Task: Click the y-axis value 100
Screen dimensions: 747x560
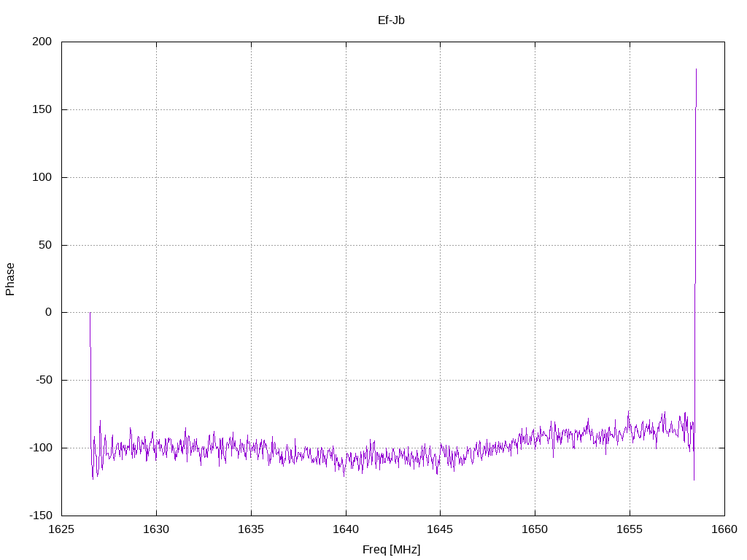Action: click(x=42, y=177)
